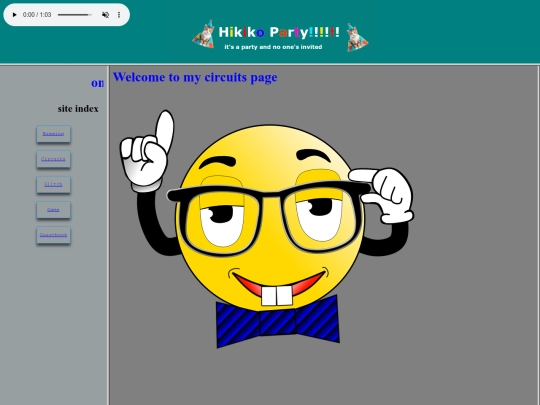Click the 0:00 / 1:03 time display
This screenshot has height=405, width=540.
37,15
